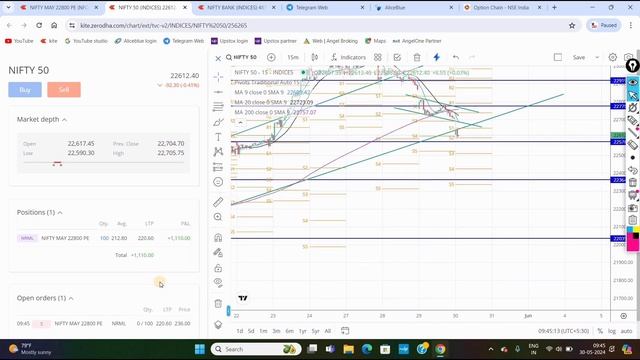This screenshot has width=640, height=360.
Task: Toggle magnet mode on chart
Action: pyautogui.click(x=218, y=238)
